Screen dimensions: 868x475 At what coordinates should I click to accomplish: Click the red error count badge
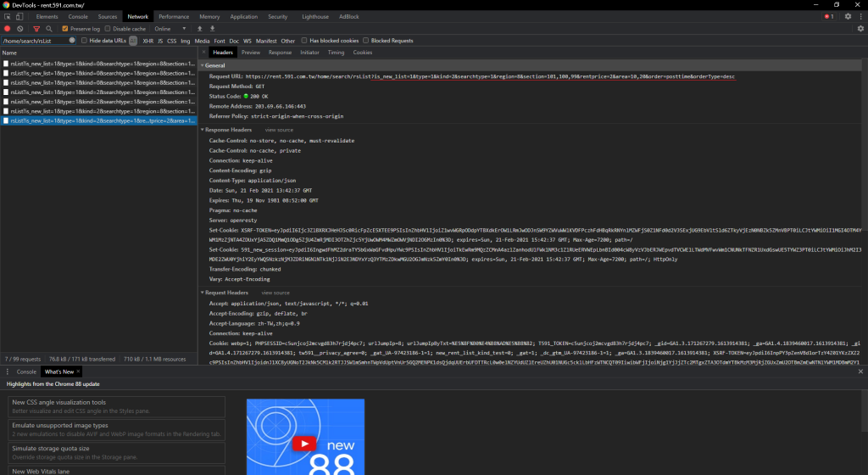829,17
